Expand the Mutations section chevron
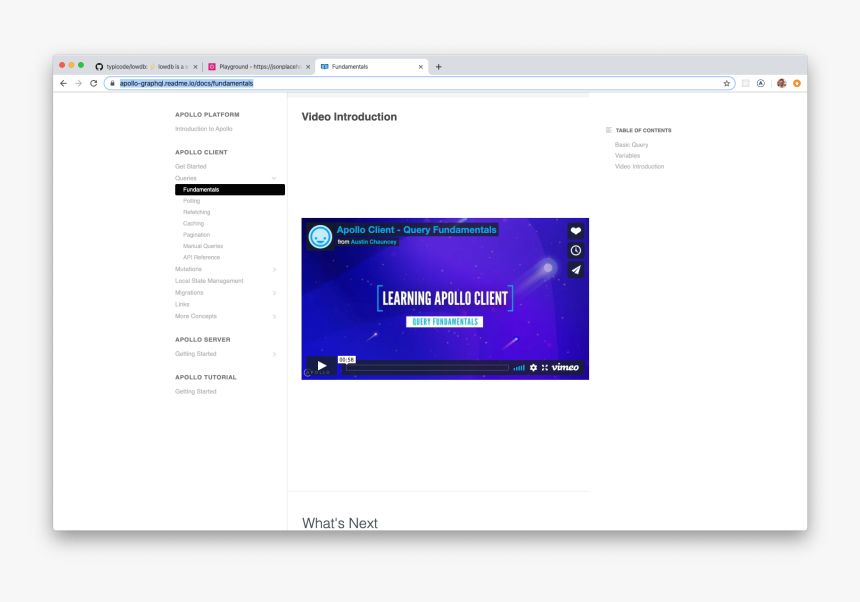 pos(274,269)
